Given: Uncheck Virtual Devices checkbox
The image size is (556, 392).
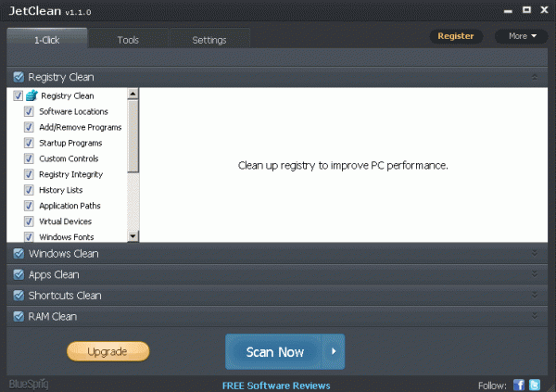Looking at the screenshot, I should (29, 221).
